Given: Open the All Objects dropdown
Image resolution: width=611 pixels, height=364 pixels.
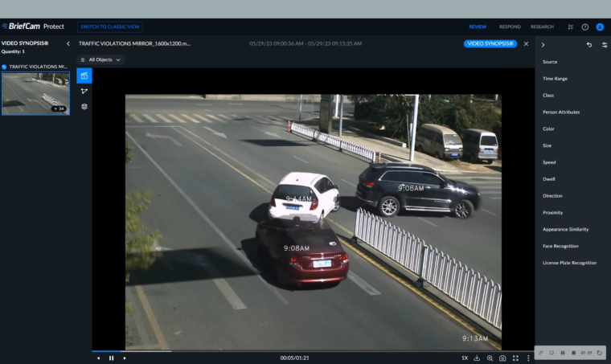Looking at the screenshot, I should coord(101,59).
